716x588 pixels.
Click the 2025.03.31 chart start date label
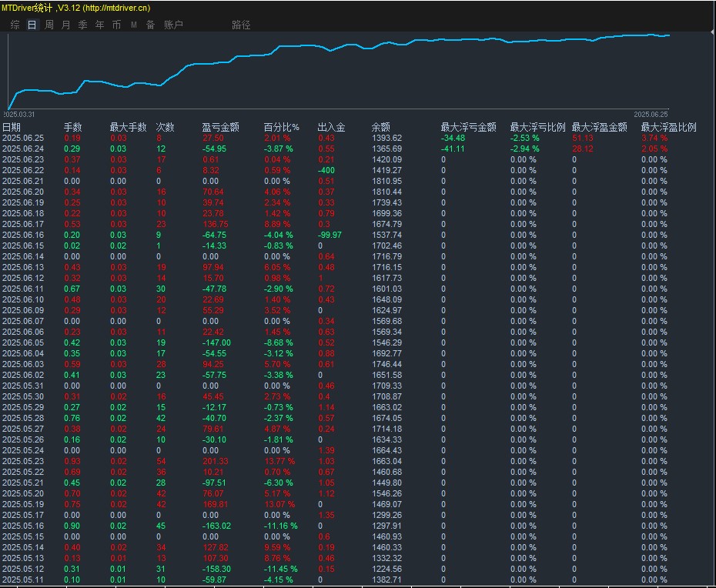tap(19, 114)
